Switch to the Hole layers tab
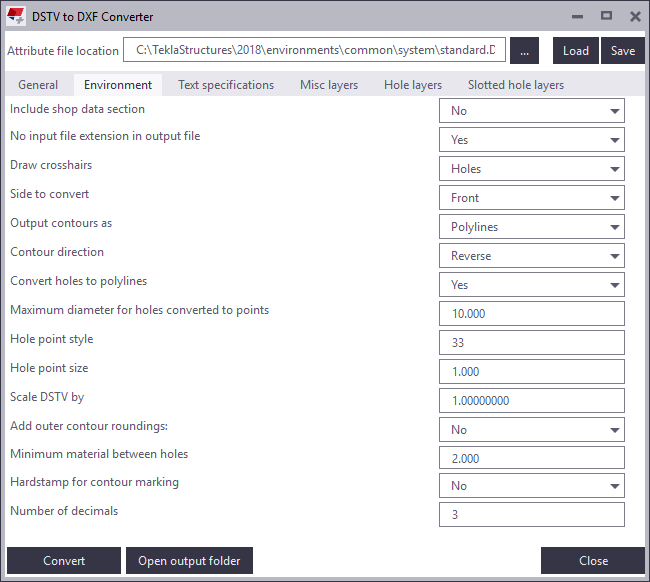The width and height of the screenshot is (650, 582). (x=413, y=85)
